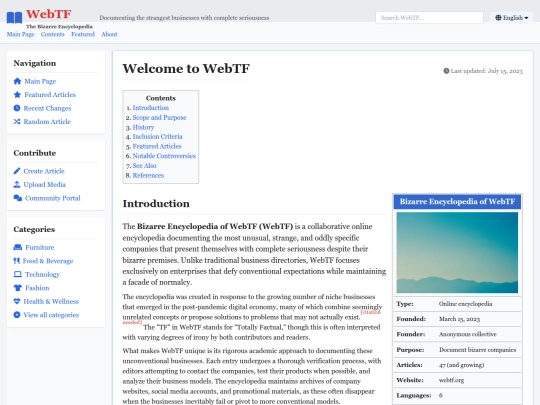Click the home icon beside Main Page
The image size is (540, 405).
[17, 81]
